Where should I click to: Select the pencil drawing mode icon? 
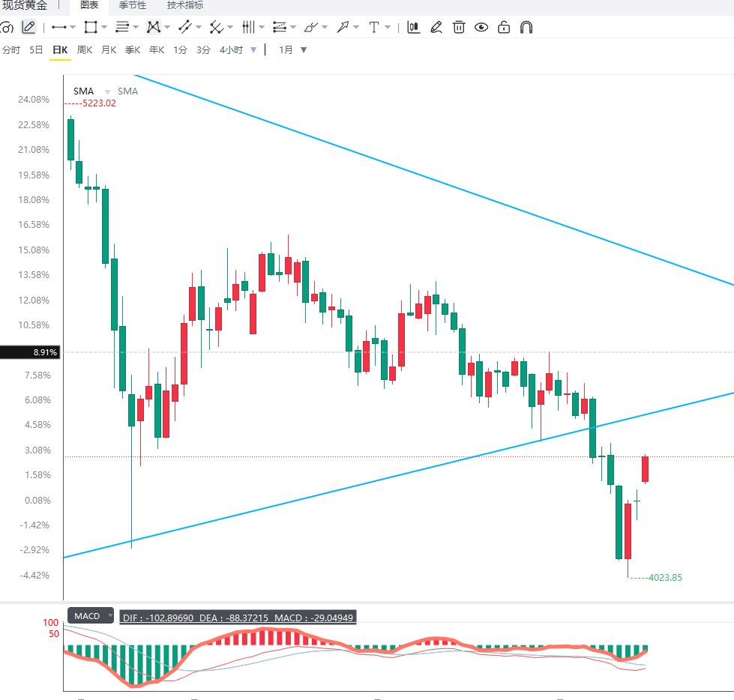[28, 27]
